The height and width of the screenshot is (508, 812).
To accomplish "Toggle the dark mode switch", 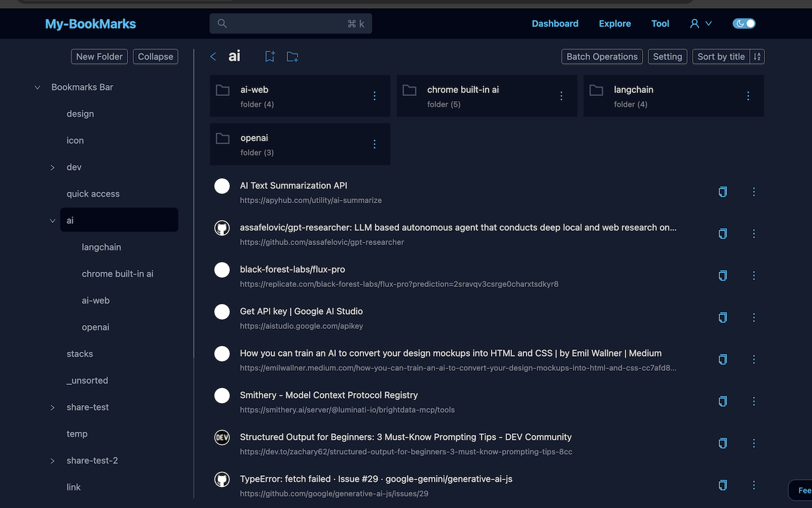I will 744,23.
